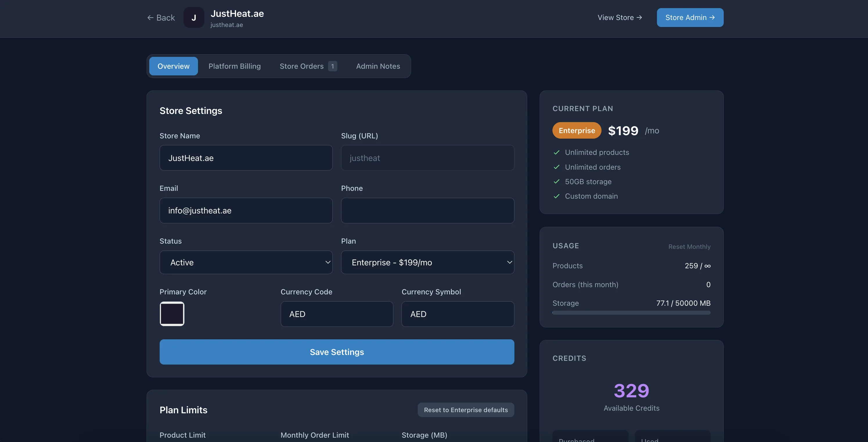Click the checkmark beside 50GB storage

click(556, 182)
